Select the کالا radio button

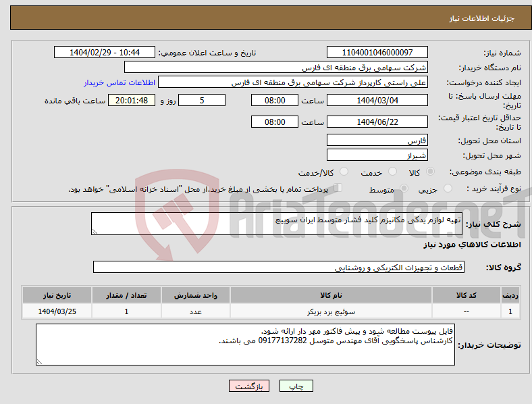(x=430, y=172)
